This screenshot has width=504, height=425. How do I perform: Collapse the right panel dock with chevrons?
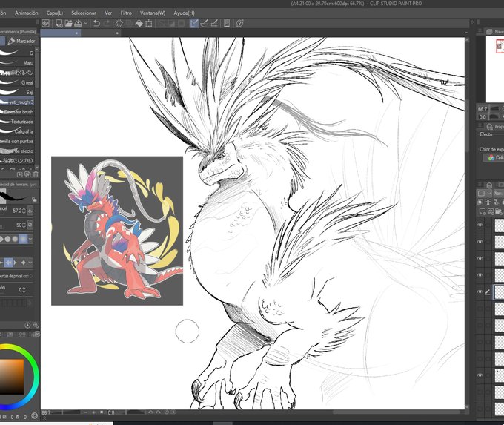[473, 22]
